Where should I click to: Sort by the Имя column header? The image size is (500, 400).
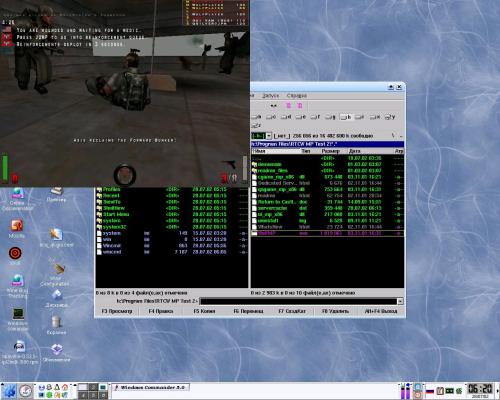(x=276, y=151)
